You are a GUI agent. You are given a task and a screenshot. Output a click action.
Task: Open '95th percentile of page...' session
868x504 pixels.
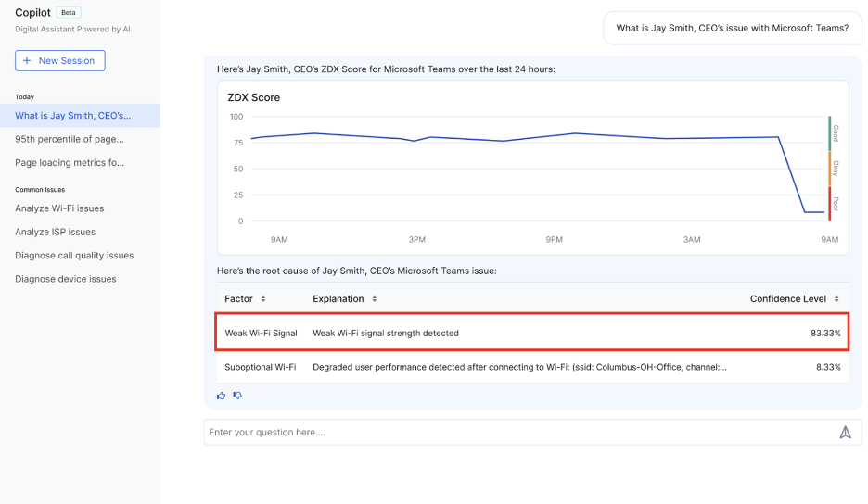70,139
